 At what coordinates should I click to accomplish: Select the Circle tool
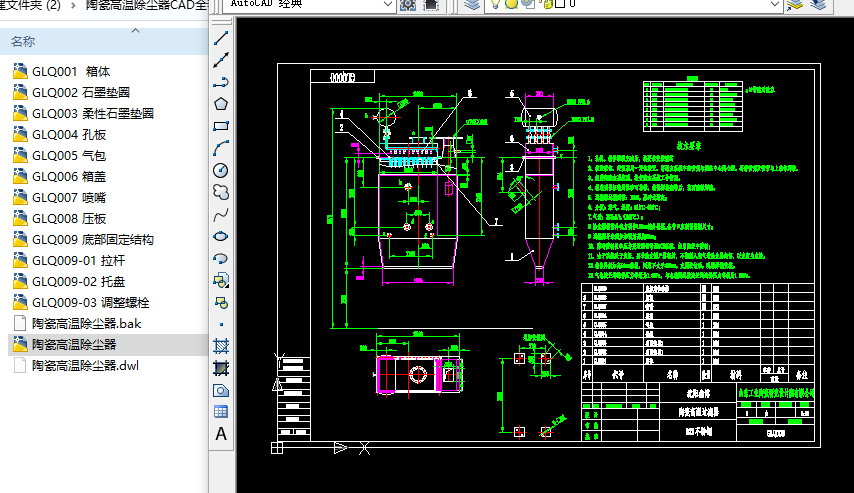[221, 171]
